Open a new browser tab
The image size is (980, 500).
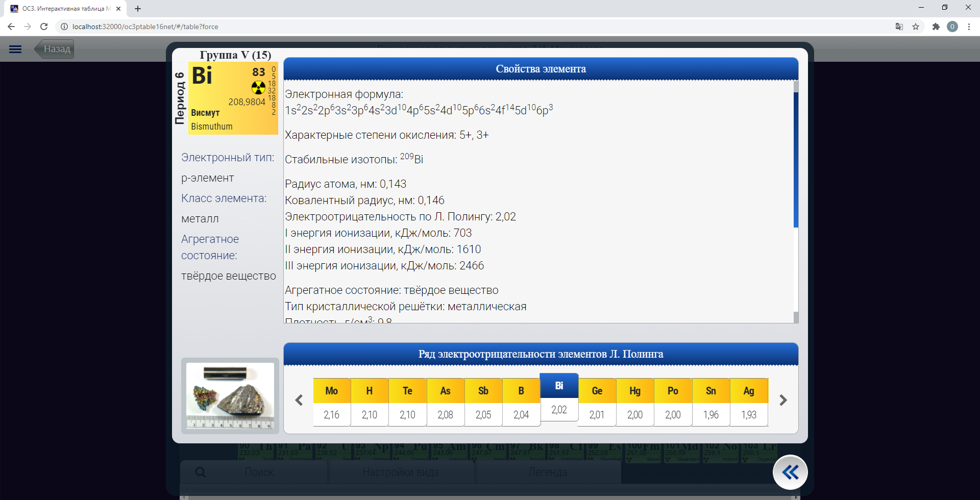[x=138, y=9]
